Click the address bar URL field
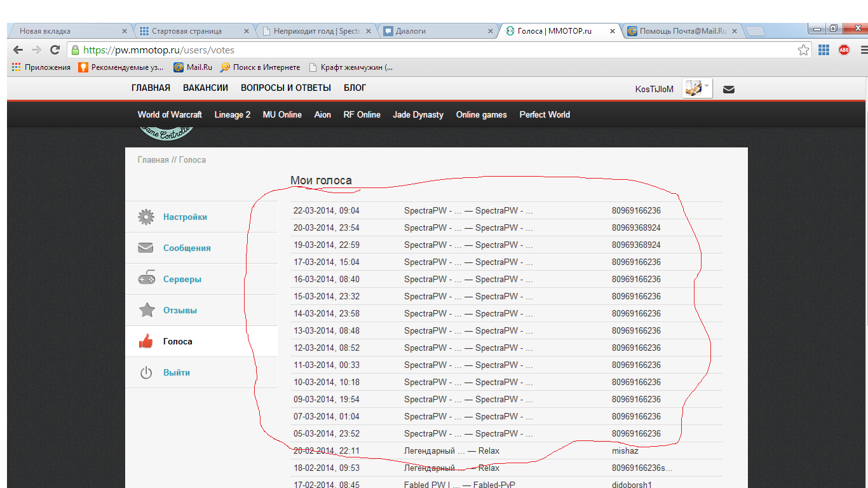The image size is (868, 488). 438,50
